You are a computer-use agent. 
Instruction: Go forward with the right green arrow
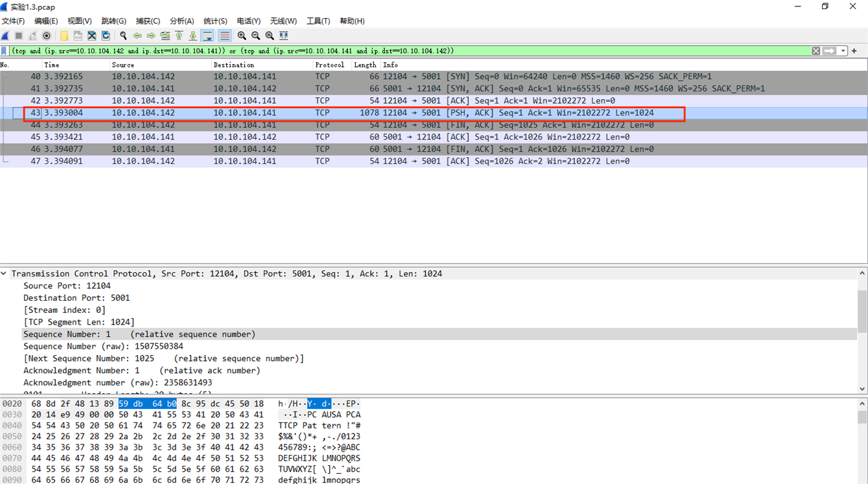coord(151,36)
